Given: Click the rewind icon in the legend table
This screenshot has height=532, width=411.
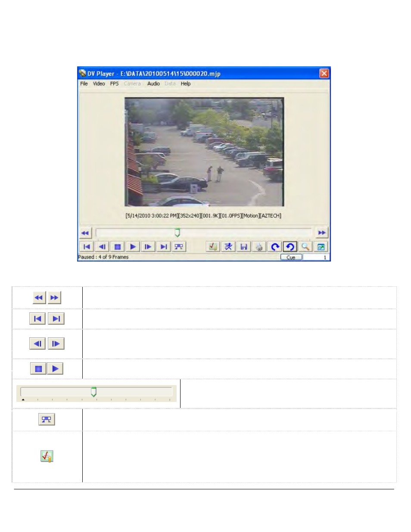Looking at the screenshot, I should (39, 298).
